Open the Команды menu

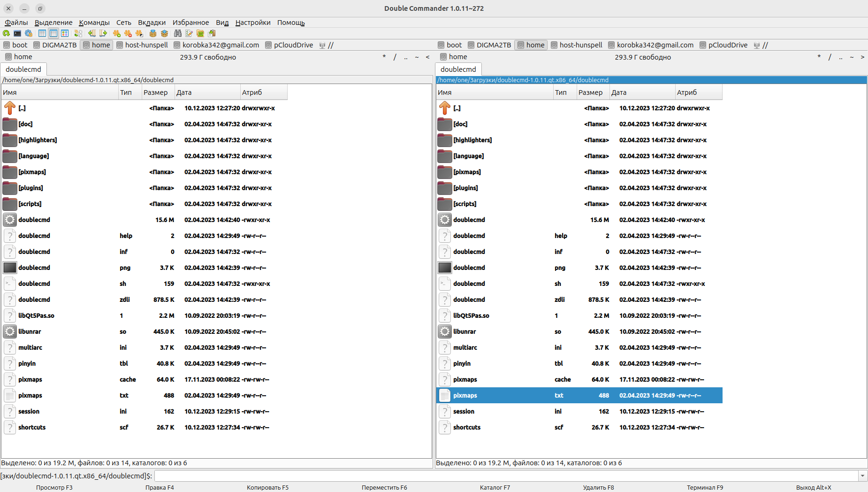click(94, 23)
